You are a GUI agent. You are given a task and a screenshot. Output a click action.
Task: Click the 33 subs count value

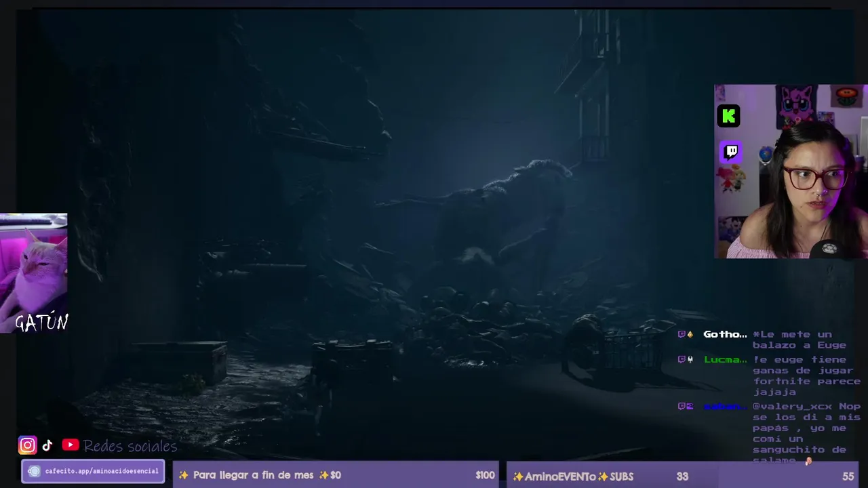pos(682,476)
